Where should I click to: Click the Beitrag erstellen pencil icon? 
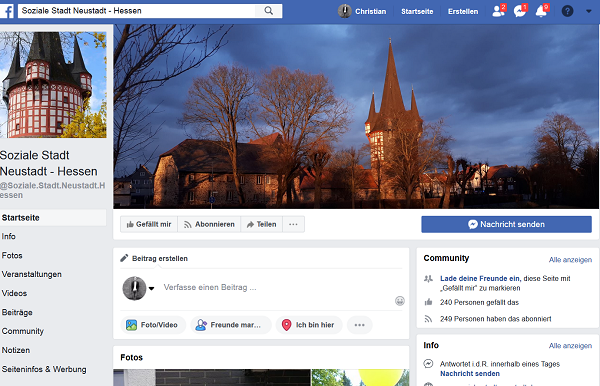coord(124,258)
